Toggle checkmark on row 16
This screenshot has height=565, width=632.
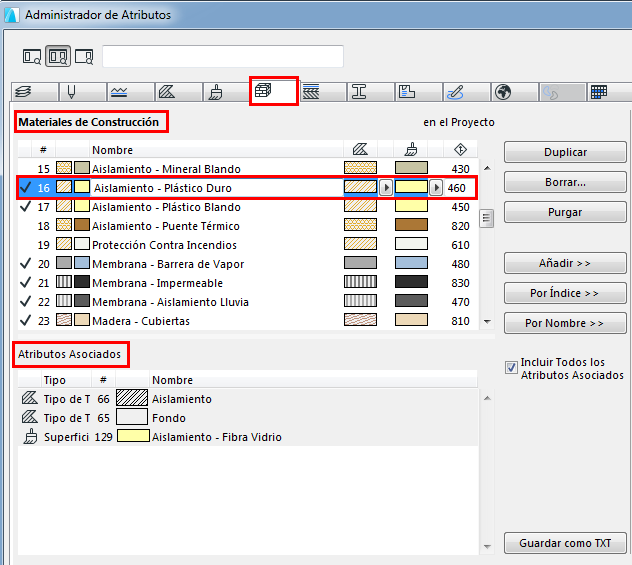click(25, 187)
